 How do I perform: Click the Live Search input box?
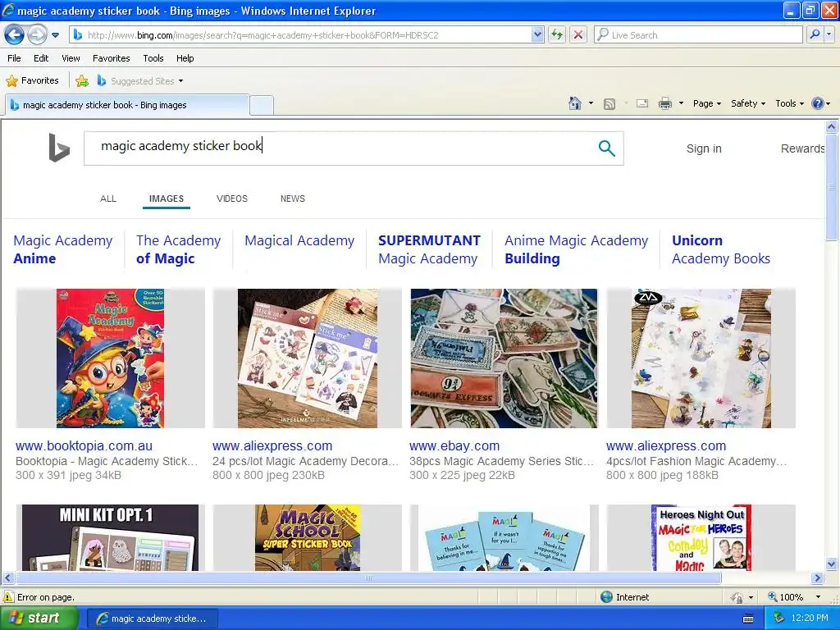699,35
